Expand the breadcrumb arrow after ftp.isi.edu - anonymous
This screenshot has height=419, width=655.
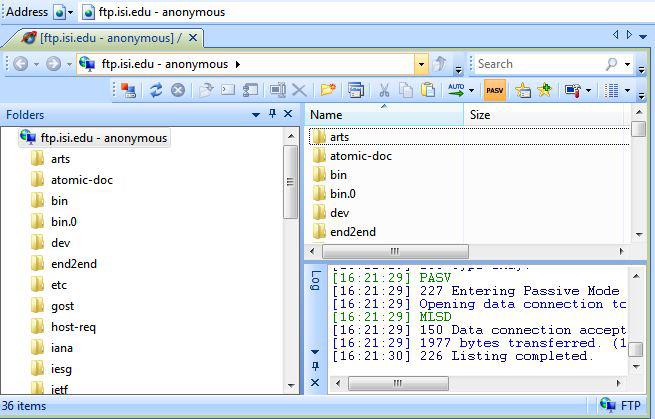pos(238,64)
